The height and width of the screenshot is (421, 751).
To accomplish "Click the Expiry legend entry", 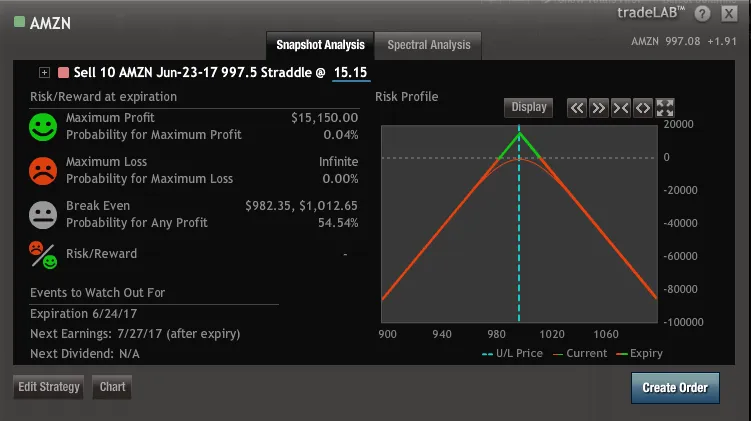I will point(639,353).
